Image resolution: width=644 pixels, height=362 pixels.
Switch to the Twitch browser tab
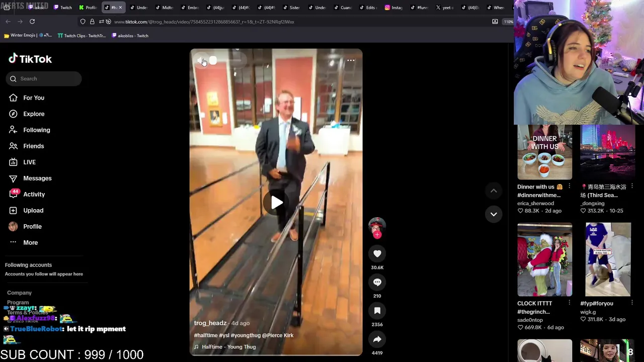[62, 8]
